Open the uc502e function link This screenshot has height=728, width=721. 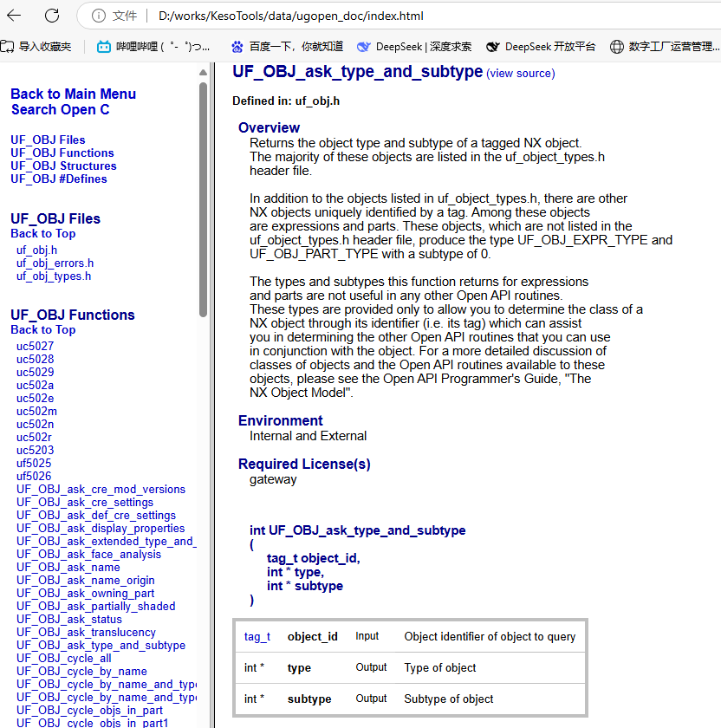(35, 399)
